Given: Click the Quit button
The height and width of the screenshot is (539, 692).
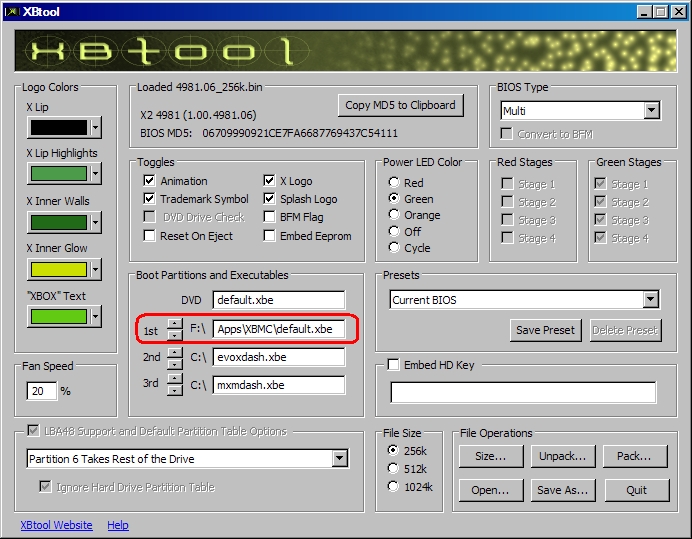Looking at the screenshot, I should pyautogui.click(x=637, y=490).
